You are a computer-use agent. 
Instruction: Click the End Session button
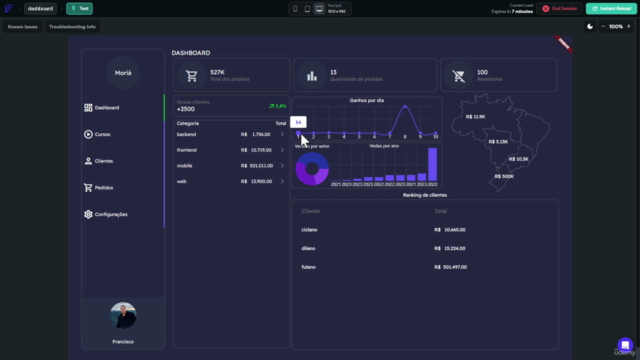(560, 9)
